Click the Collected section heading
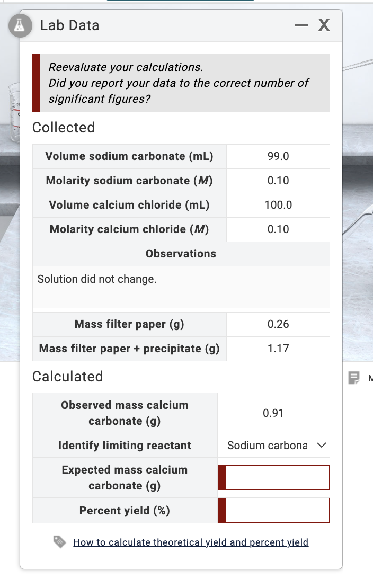373x588 pixels. (x=64, y=128)
